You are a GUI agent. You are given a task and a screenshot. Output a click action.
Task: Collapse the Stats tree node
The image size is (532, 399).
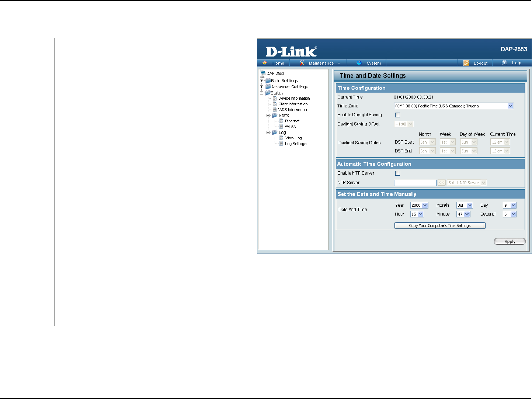(268, 116)
